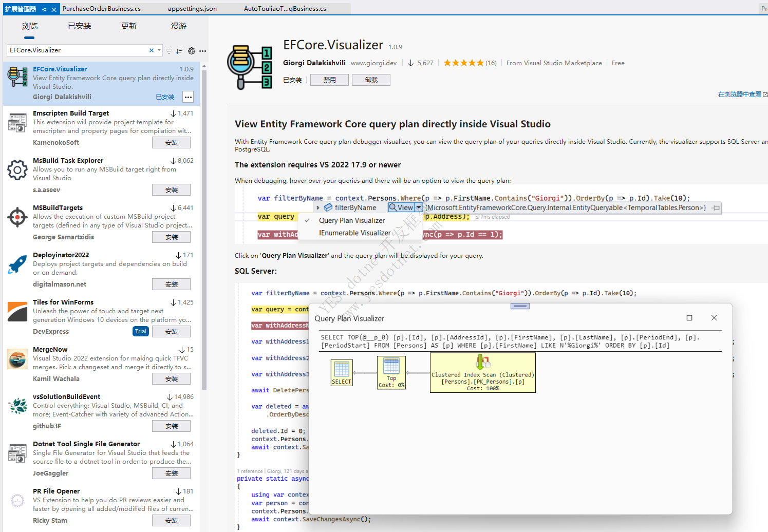Install Deployinator2022 extension
This screenshot has height=532, width=768.
click(171, 284)
